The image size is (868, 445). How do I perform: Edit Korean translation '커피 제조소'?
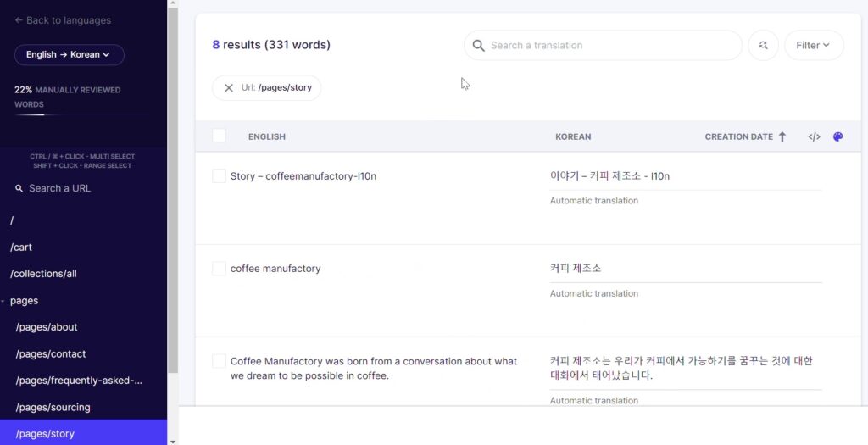[576, 269]
